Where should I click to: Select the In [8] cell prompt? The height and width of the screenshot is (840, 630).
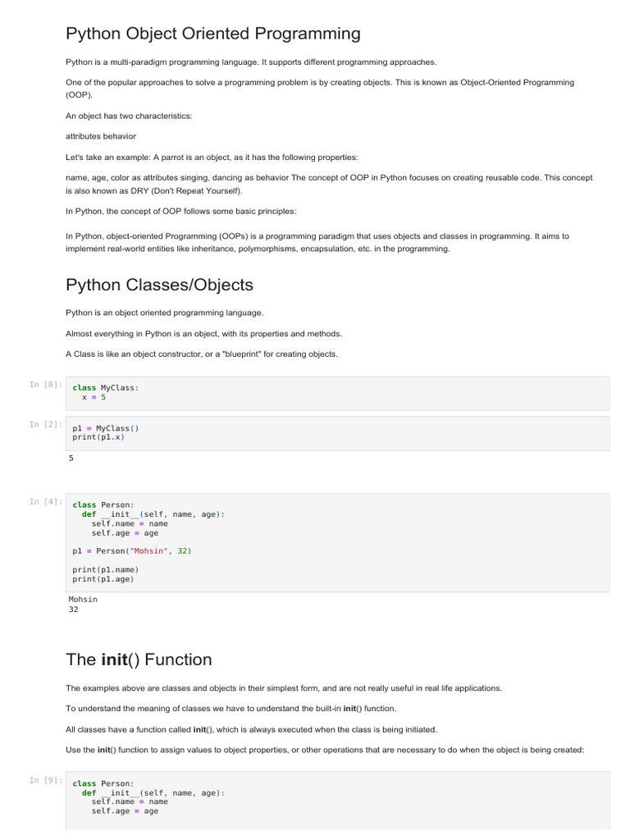46,384
